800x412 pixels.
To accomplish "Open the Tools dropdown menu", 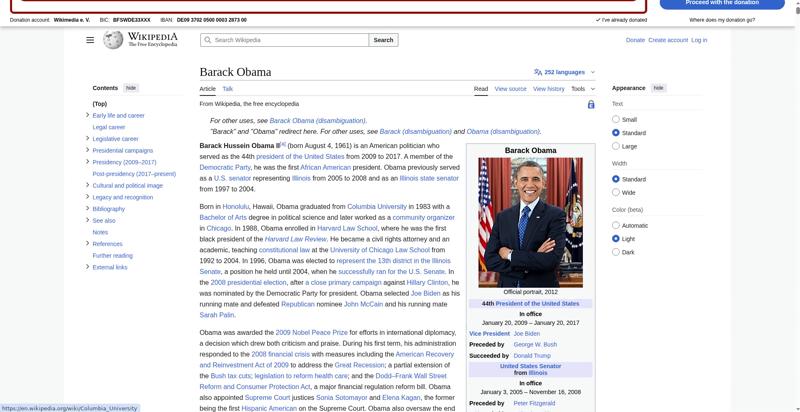I will 581,89.
